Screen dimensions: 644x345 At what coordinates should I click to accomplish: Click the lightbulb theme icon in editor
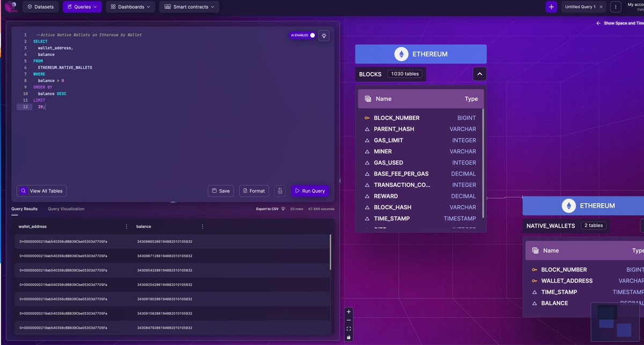[x=324, y=35]
